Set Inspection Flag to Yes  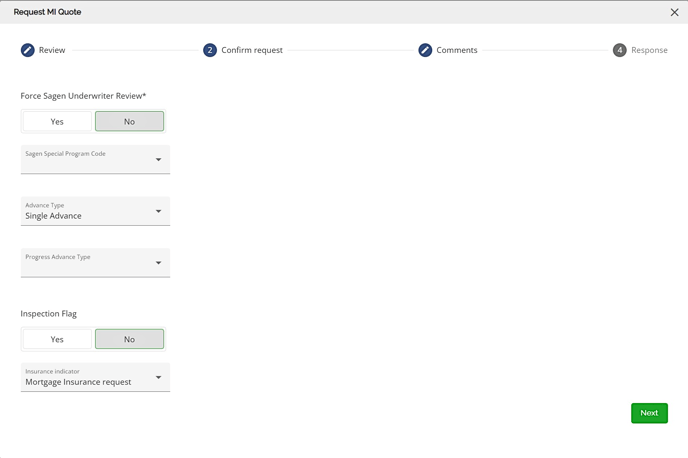click(57, 339)
